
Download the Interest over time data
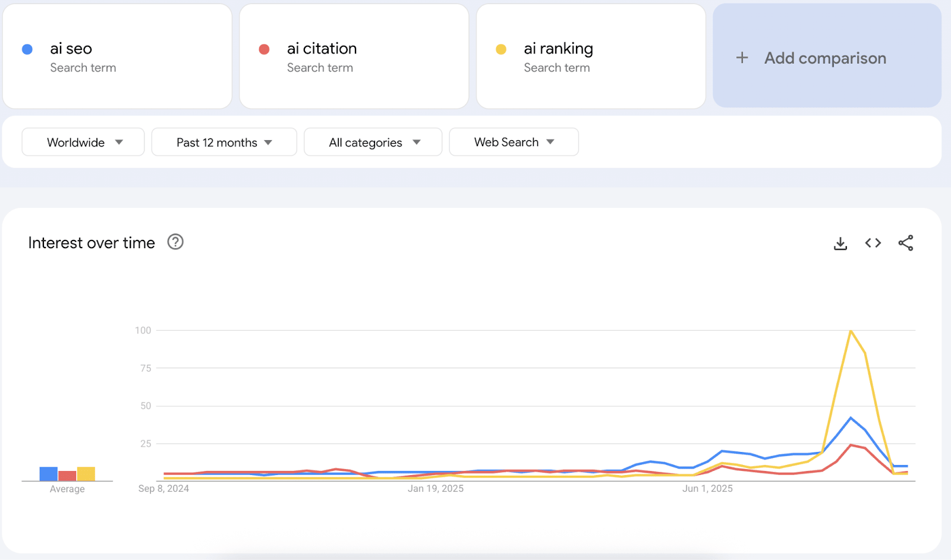point(840,243)
